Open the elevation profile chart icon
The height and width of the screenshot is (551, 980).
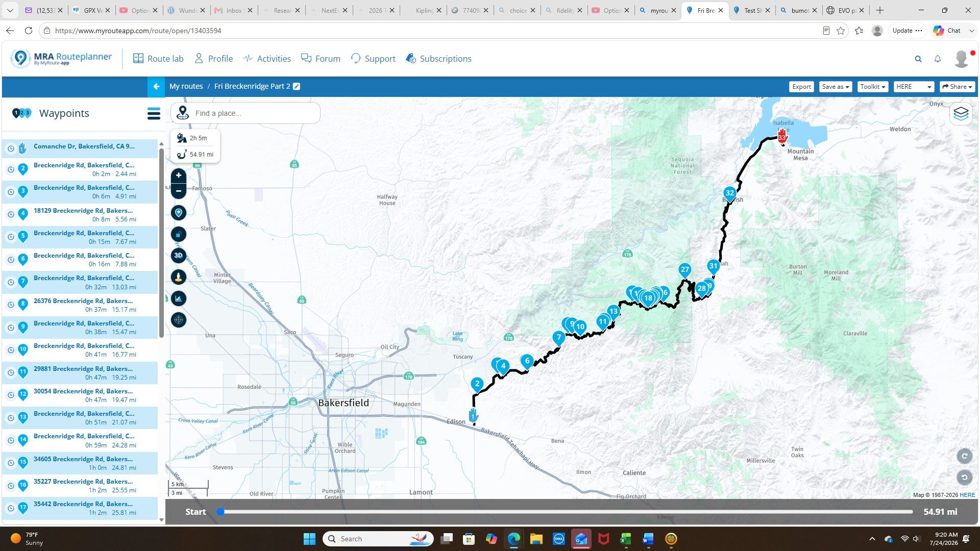coord(178,298)
